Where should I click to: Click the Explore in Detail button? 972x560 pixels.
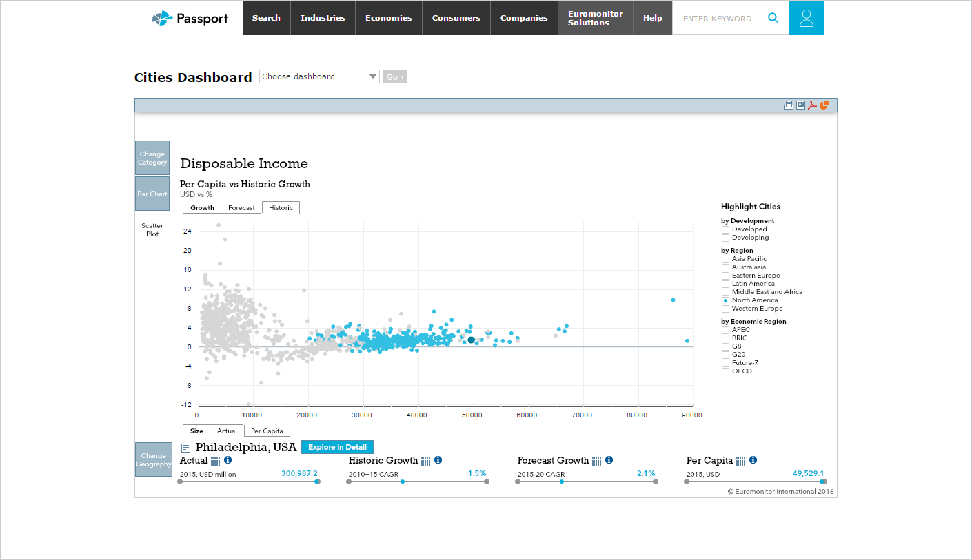(x=336, y=447)
